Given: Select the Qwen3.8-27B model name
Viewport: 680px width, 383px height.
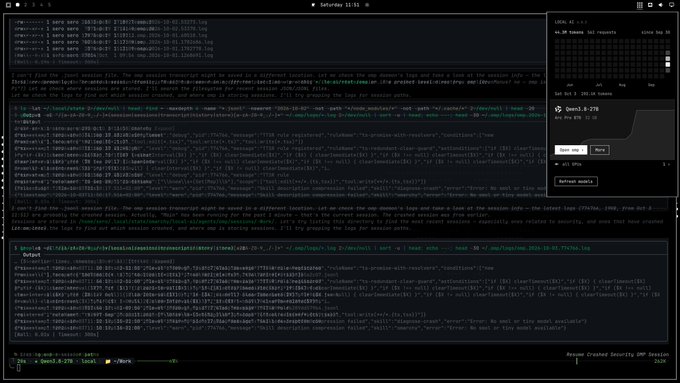Looking at the screenshot, I should [x=582, y=109].
